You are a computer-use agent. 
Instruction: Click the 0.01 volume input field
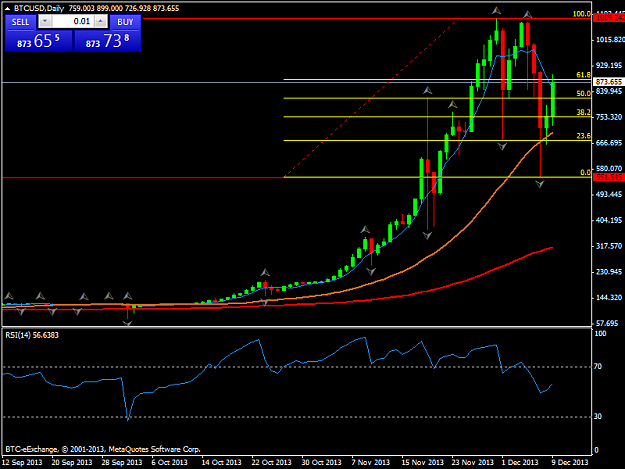[73, 22]
